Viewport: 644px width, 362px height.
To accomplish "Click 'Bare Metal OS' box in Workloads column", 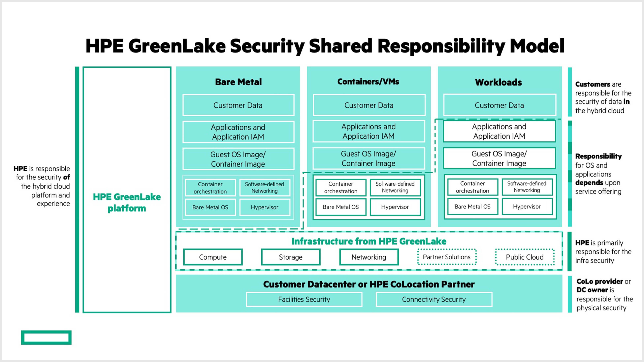I will (x=473, y=207).
